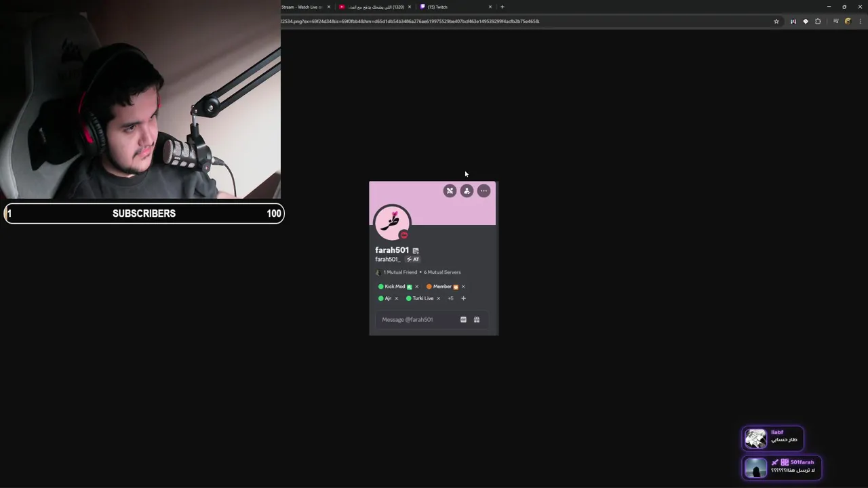
Task: Click the browser address bar URL
Action: coord(410,21)
